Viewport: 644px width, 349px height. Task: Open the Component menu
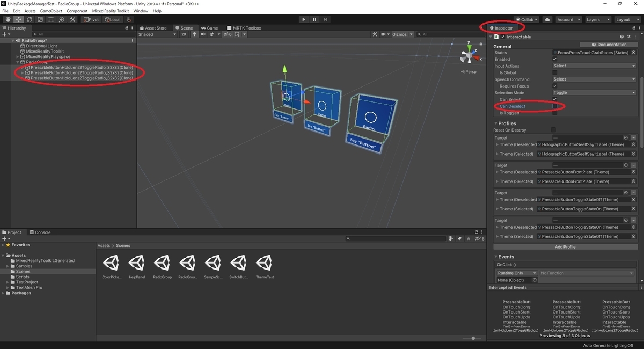tap(77, 11)
